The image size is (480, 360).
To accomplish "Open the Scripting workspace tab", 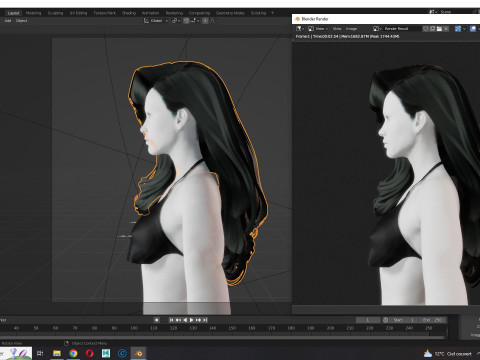I will click(258, 13).
